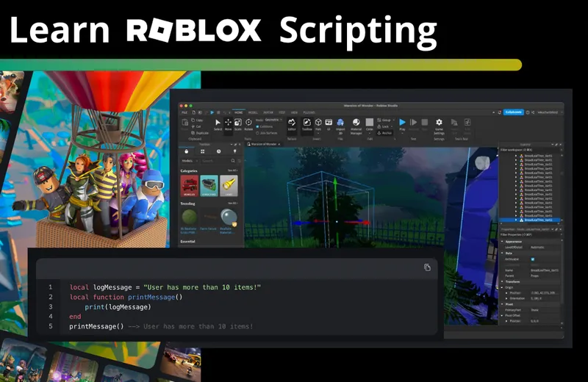Open the Material Manager

356,126
